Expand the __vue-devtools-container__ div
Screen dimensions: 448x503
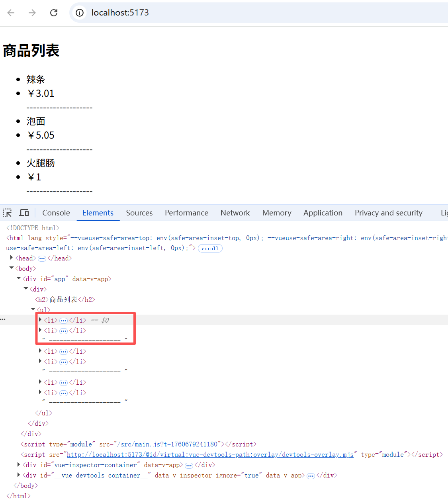[x=19, y=475]
